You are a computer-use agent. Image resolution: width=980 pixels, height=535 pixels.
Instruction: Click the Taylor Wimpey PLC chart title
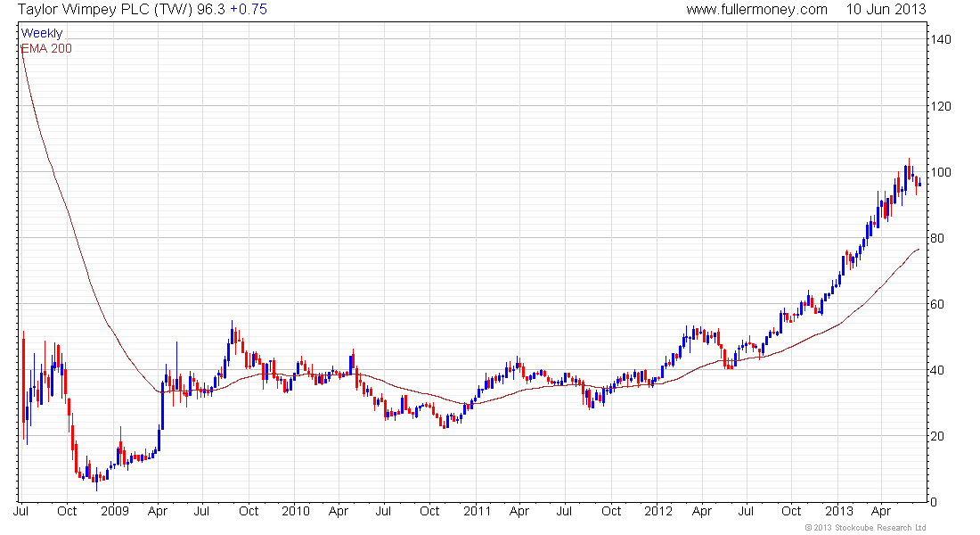tap(98, 9)
